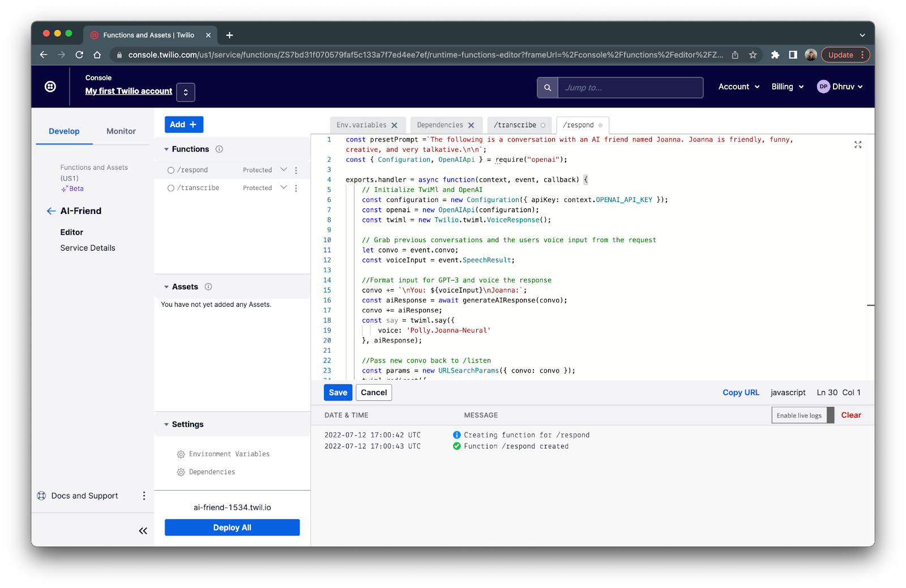Open a new browser tab with plus icon
The height and width of the screenshot is (588, 906).
(229, 35)
